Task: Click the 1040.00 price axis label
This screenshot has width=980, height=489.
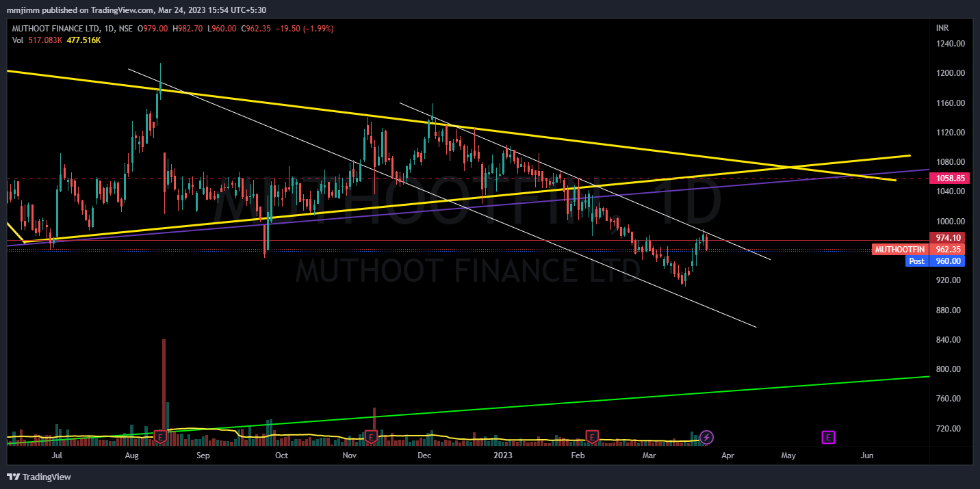Action: tap(951, 191)
